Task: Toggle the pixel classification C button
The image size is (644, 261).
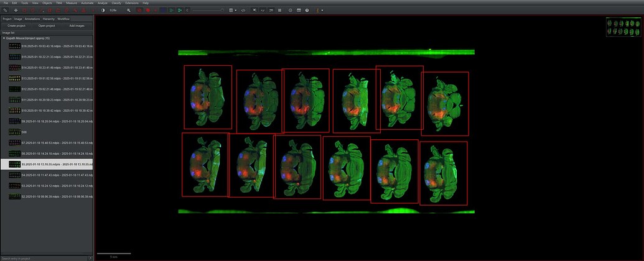Action: pyautogui.click(x=187, y=10)
